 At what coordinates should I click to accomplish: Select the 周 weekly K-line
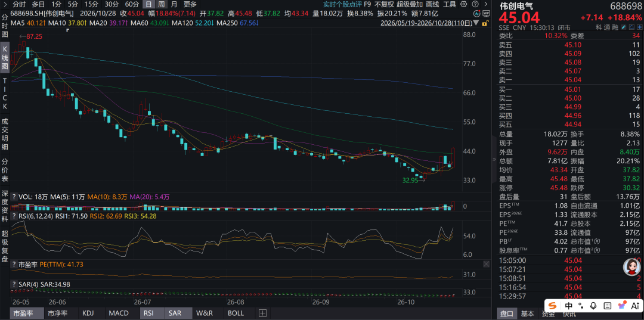tap(162, 5)
